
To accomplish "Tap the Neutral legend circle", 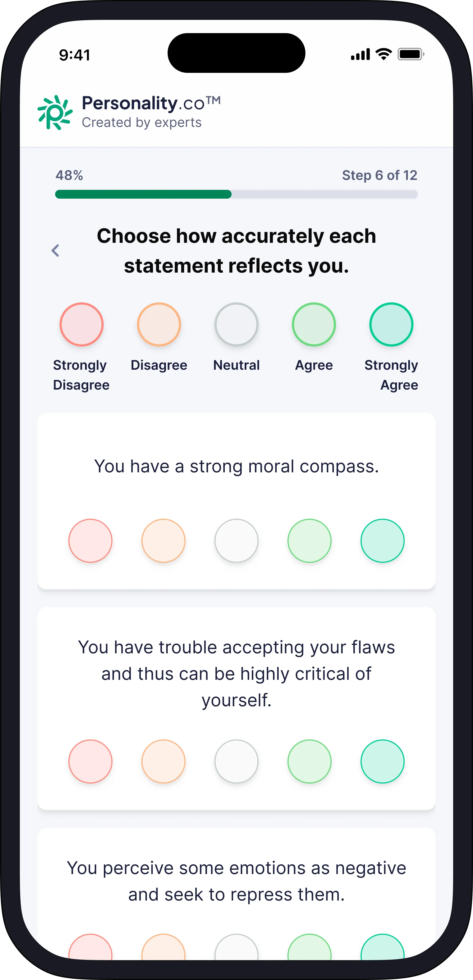I will [x=237, y=324].
